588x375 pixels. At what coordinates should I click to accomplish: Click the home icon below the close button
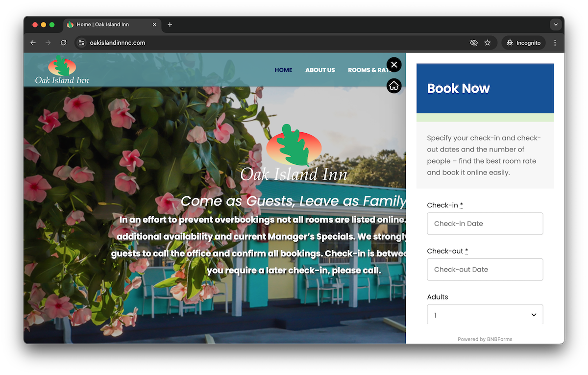(394, 86)
